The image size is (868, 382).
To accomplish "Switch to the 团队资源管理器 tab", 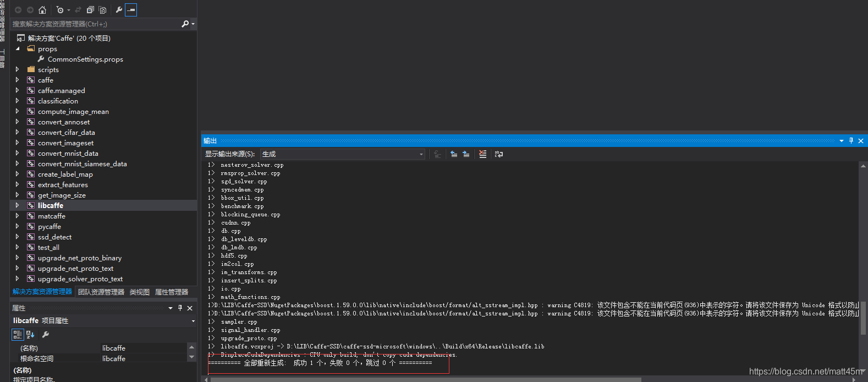I will pos(101,292).
